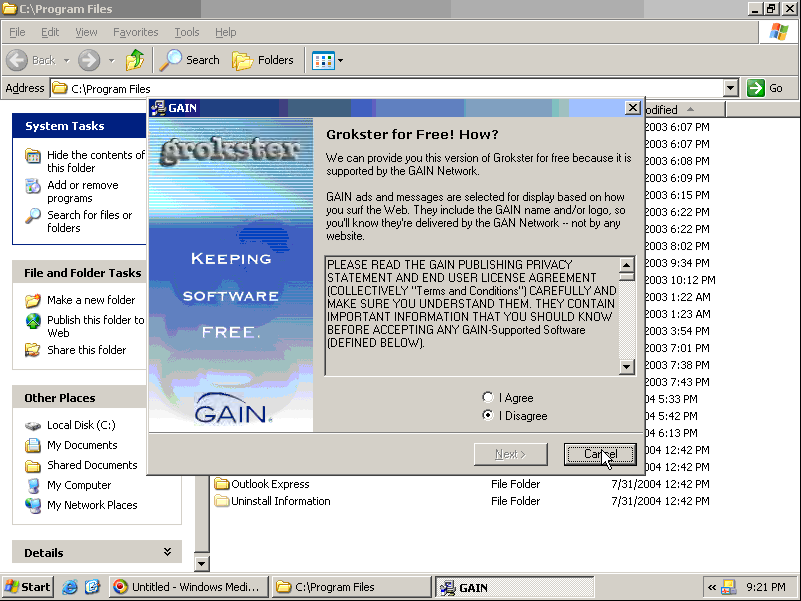This screenshot has height=601, width=801.
Task: Open My Documents in Other Places
Action: (x=82, y=445)
